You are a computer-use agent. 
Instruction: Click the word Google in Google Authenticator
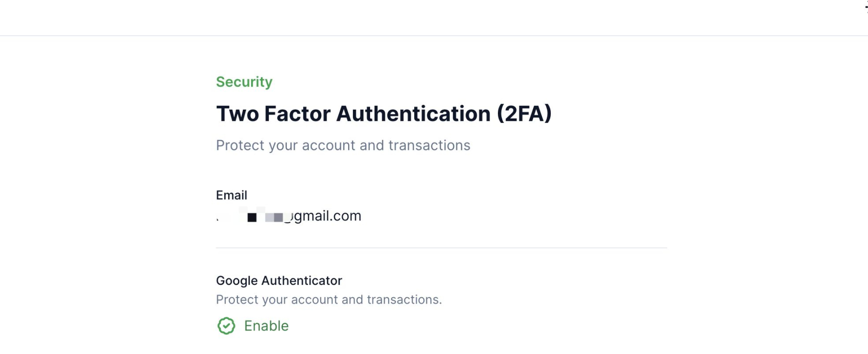coord(237,281)
